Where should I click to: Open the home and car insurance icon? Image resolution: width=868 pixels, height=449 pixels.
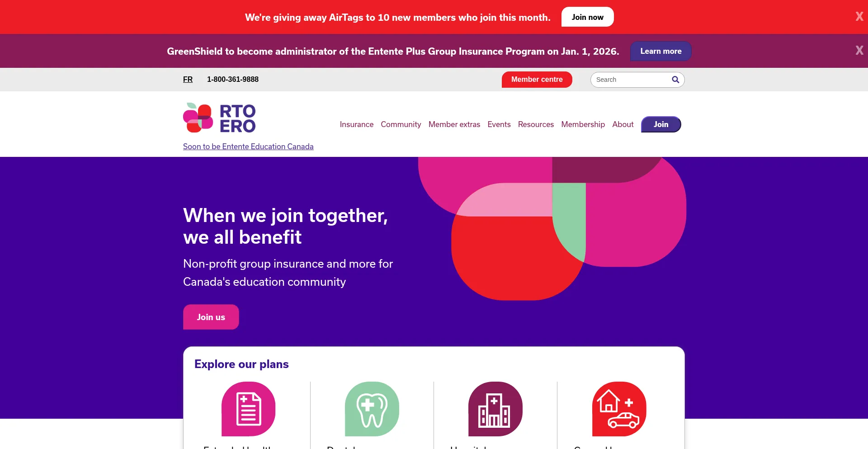619,409
